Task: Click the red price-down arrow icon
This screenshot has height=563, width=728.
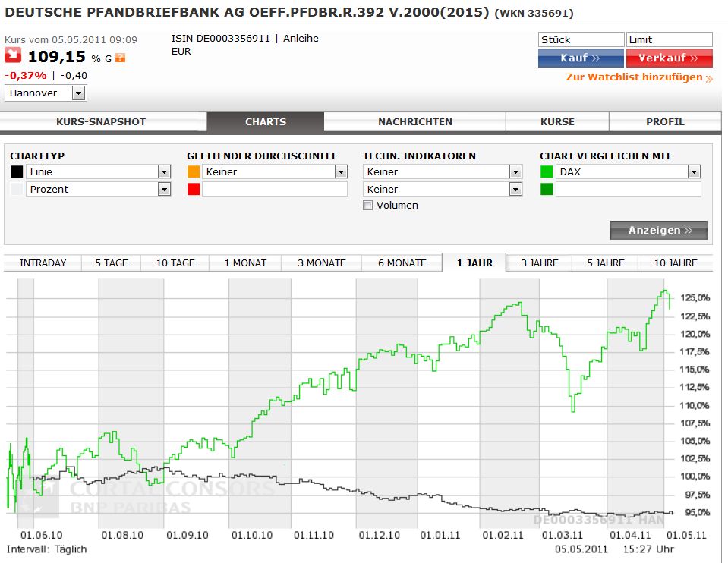Action: pyautogui.click(x=13, y=55)
